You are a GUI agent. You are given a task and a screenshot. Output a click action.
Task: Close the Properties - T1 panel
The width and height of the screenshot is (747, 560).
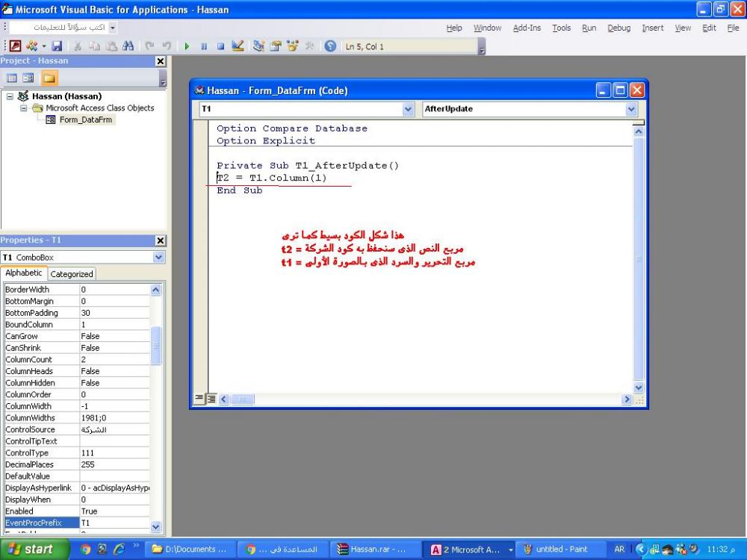tap(161, 240)
